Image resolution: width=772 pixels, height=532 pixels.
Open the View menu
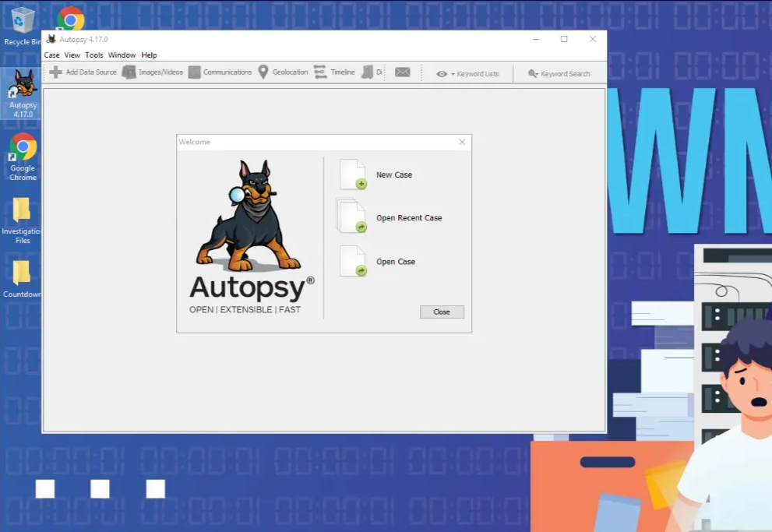[x=72, y=55]
